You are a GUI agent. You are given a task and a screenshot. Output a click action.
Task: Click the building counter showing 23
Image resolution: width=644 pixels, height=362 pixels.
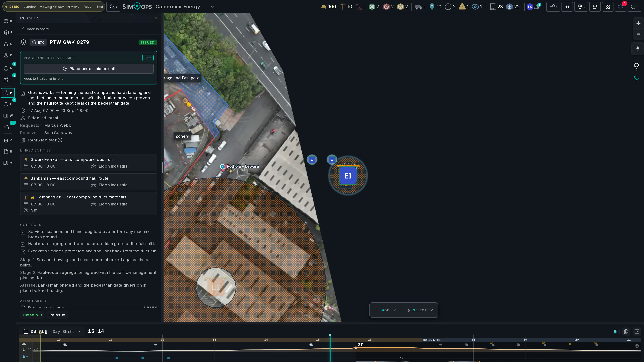[496, 7]
